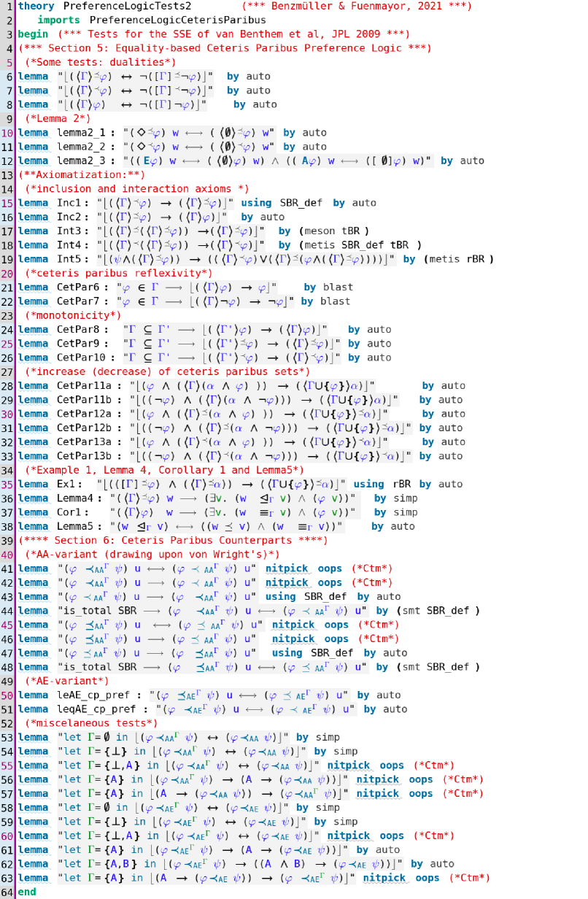Viewport: 588px width, 899px height.
Task: Click the comment '(**Axiomatization:**)'
Action: coord(82,174)
